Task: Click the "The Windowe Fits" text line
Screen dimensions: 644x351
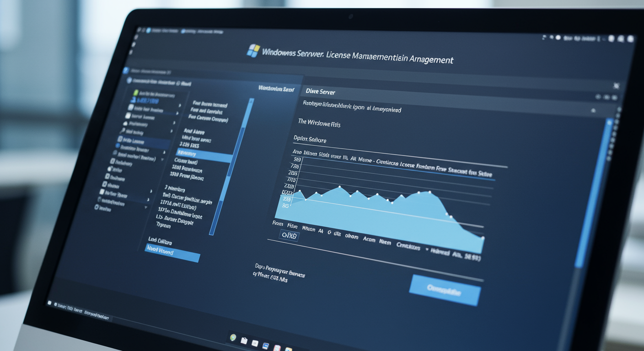Action: [319, 124]
